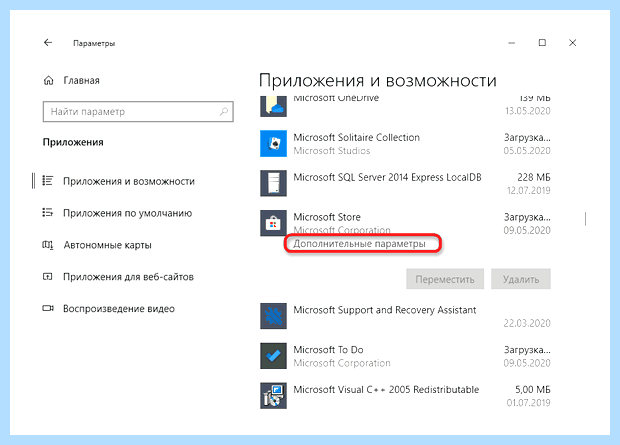
Task: Click the 5,00 МБ size value
Action: tap(533, 390)
